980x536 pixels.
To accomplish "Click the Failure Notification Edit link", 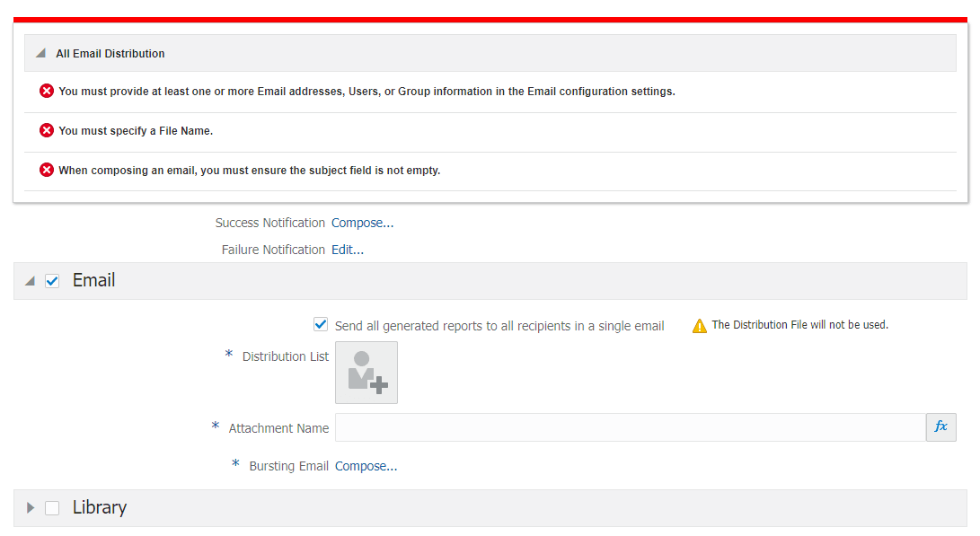I will click(348, 250).
